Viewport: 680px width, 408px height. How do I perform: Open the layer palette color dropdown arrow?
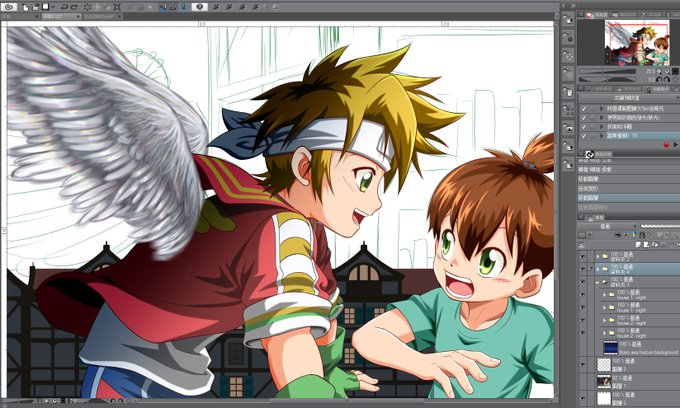tap(590, 235)
